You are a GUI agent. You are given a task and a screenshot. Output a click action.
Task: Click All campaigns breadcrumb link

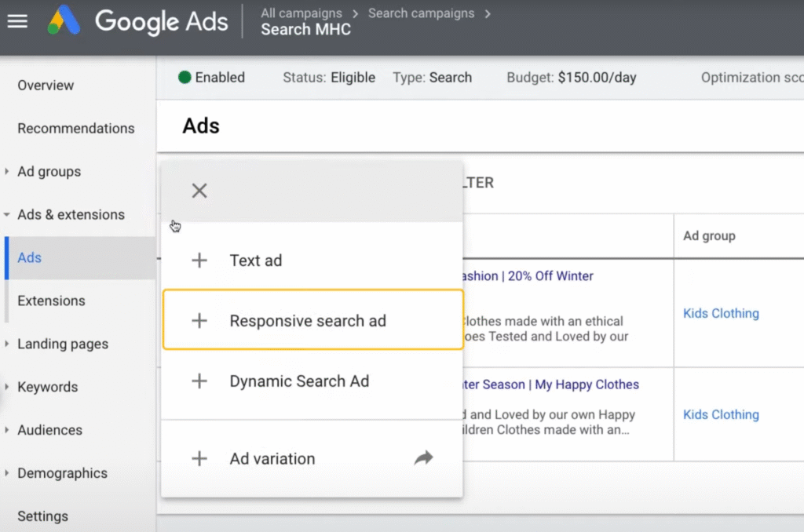click(x=301, y=13)
